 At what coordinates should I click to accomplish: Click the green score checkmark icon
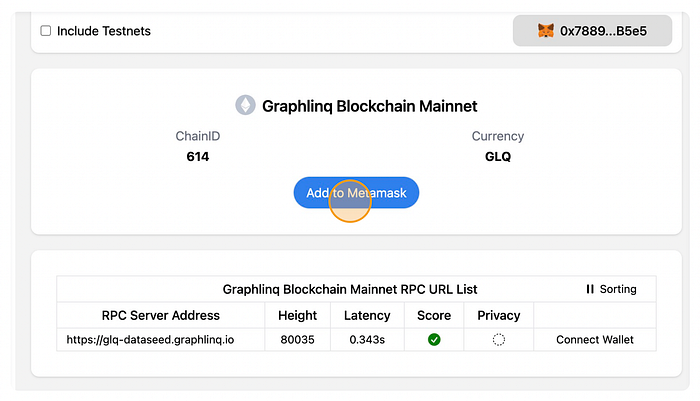pos(434,340)
